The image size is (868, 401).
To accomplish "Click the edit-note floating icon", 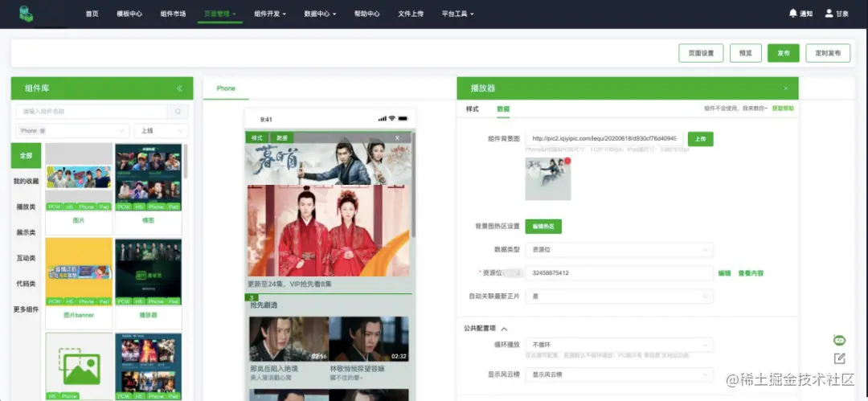I will coord(839,358).
